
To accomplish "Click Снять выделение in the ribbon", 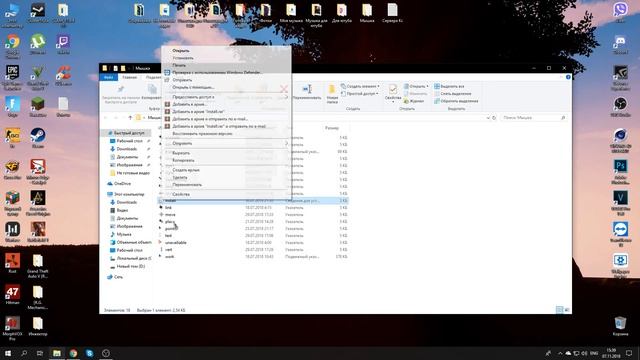I will 453,94.
